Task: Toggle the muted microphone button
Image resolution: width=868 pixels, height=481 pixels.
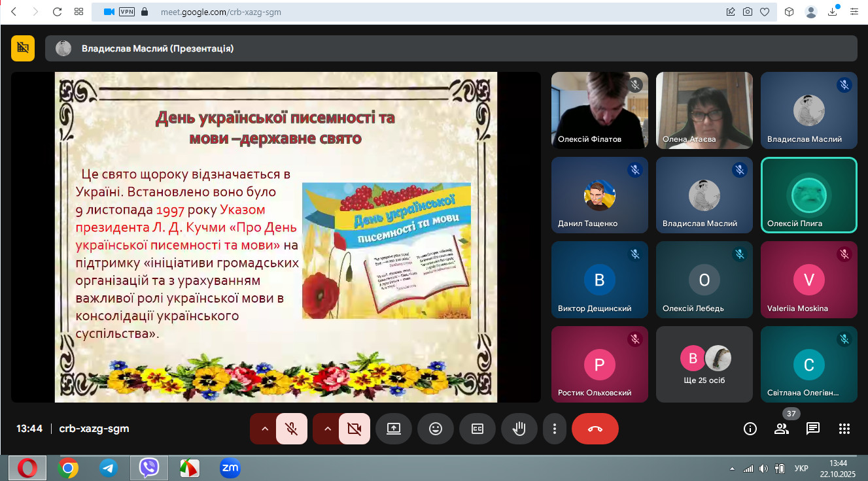Action: coord(292,429)
